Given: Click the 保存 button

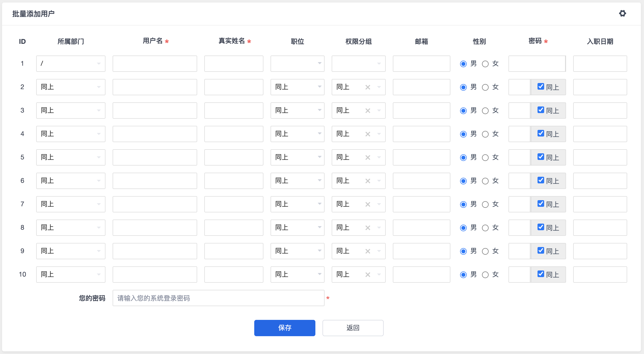Looking at the screenshot, I should click(x=285, y=328).
